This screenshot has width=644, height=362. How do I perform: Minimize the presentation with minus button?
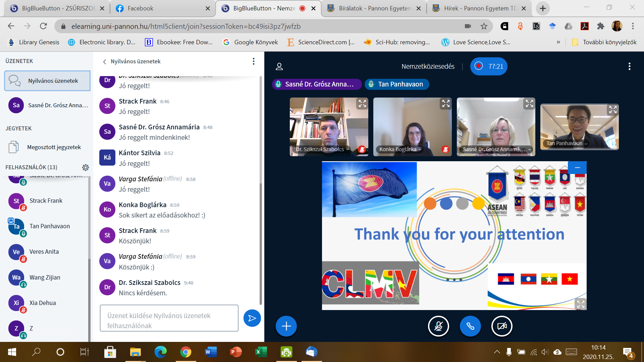click(x=577, y=167)
